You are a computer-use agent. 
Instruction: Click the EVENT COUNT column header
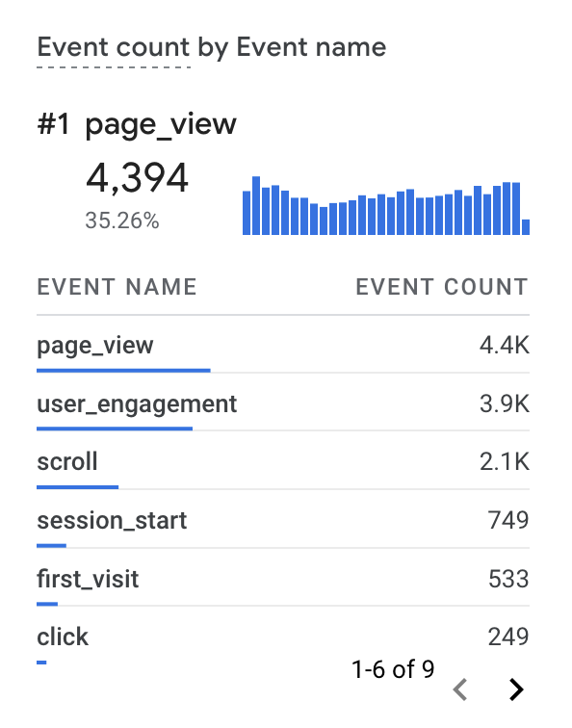pos(442,286)
